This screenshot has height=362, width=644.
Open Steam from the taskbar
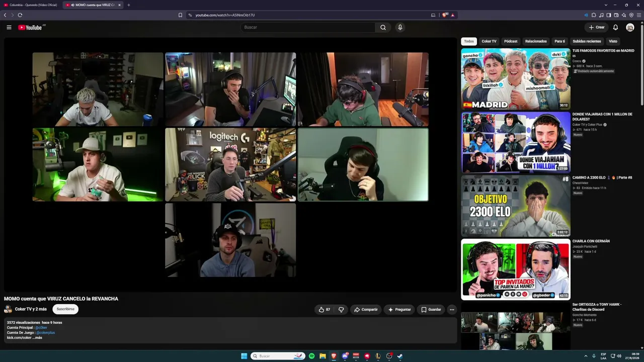coord(400,356)
